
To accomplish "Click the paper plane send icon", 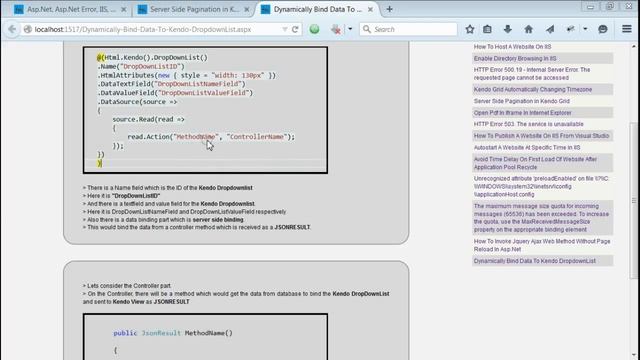I will pyautogui.click(x=550, y=29).
